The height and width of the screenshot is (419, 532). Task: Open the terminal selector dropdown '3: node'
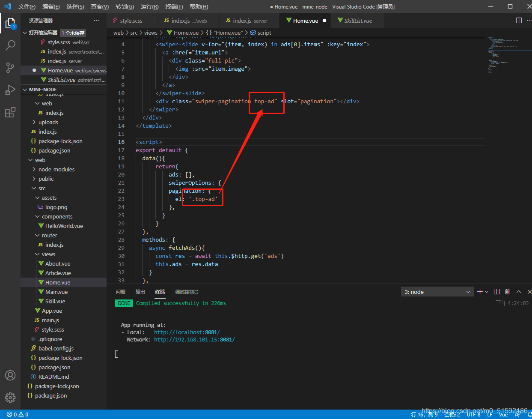pyautogui.click(x=437, y=292)
